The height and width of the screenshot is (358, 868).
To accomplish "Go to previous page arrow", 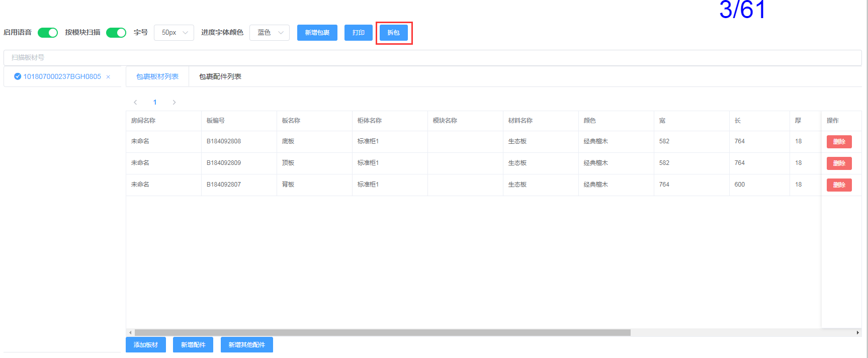I will click(135, 102).
